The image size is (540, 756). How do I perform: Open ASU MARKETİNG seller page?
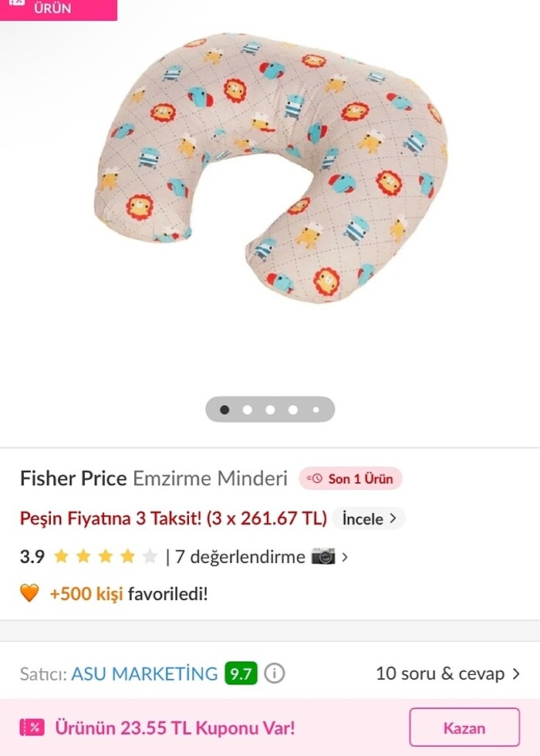click(144, 673)
